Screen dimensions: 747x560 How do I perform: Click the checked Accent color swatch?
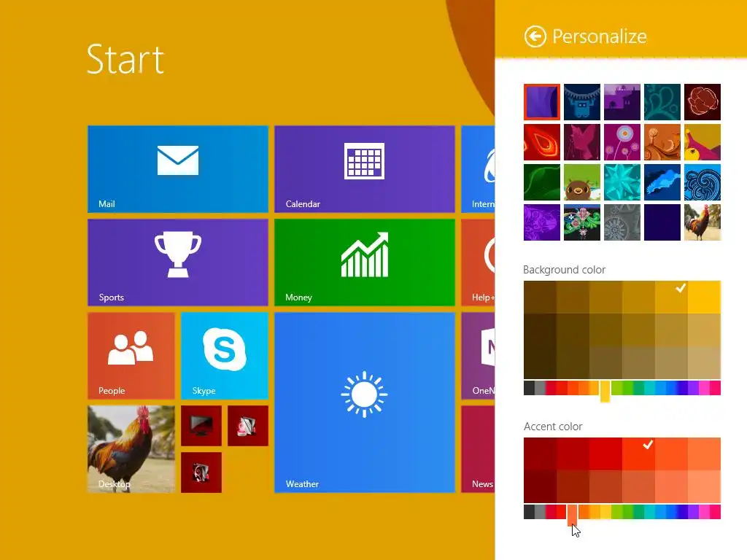click(638, 454)
